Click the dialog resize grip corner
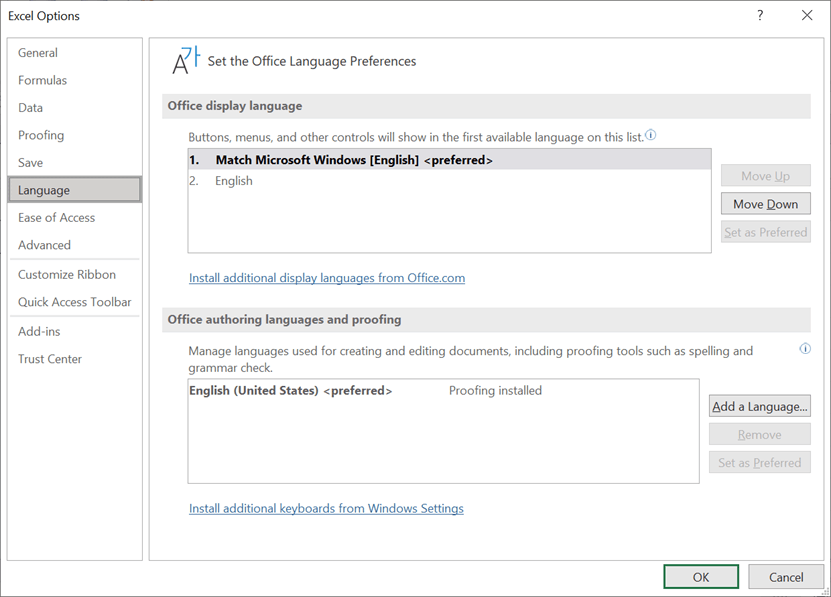Viewport: 831px width, 597px height. pos(825,591)
